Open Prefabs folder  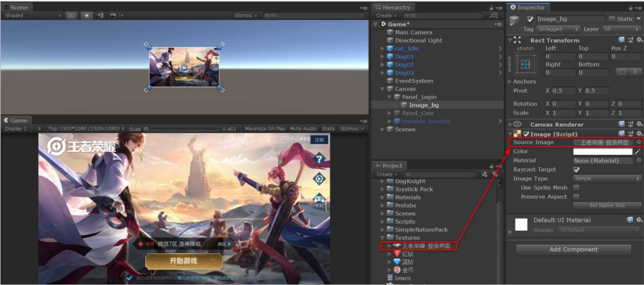tap(405, 205)
